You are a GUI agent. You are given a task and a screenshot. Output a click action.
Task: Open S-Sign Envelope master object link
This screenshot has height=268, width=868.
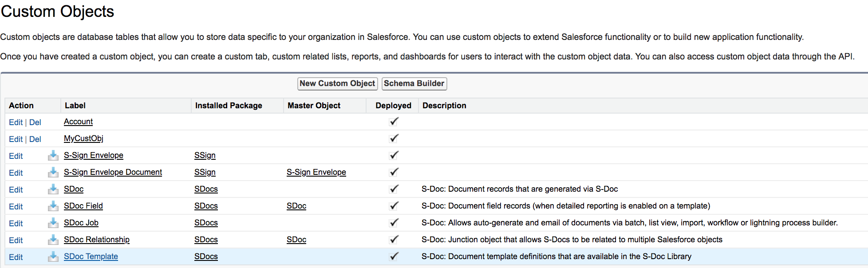pyautogui.click(x=316, y=172)
